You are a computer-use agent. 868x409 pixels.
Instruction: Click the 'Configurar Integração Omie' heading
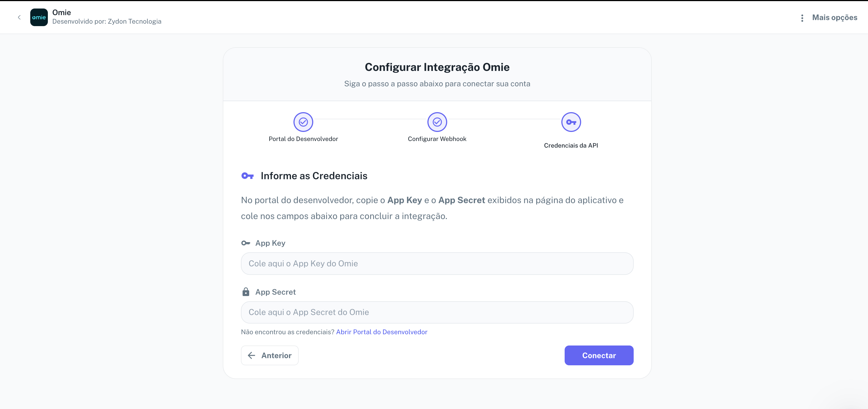tap(437, 67)
